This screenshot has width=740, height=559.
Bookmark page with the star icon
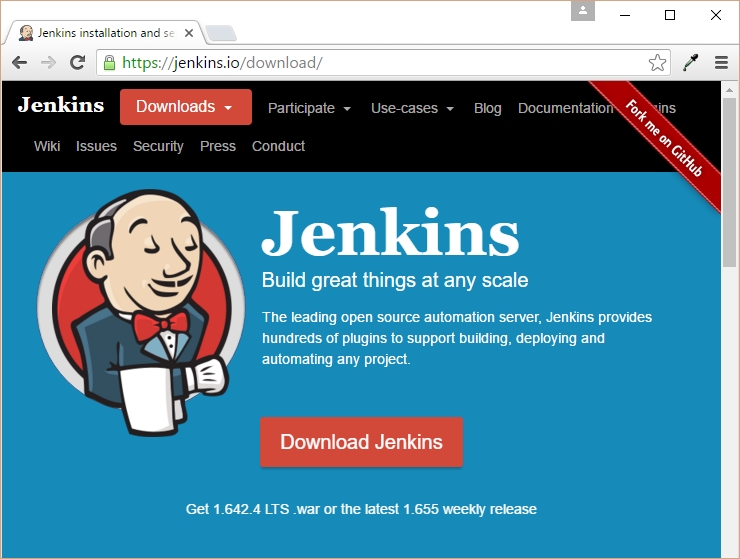click(x=657, y=62)
